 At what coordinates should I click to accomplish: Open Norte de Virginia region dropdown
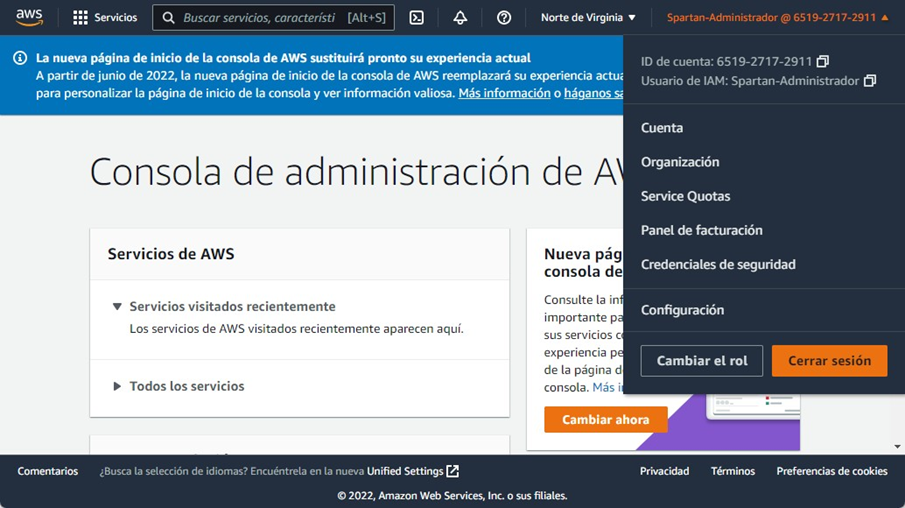(588, 18)
